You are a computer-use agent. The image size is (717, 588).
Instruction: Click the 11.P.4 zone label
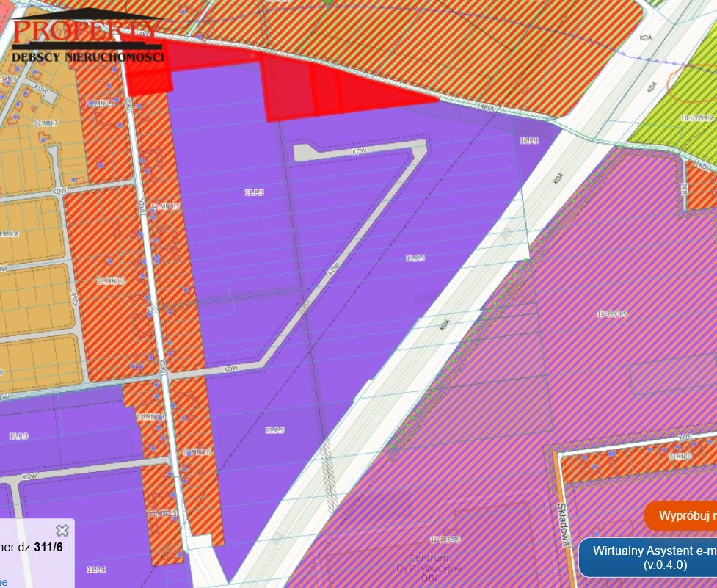point(96,570)
